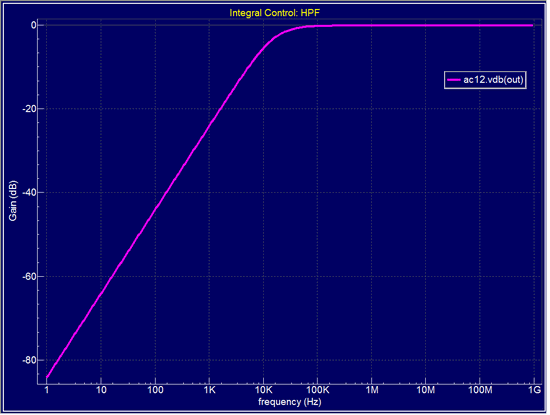
Task: Click the plot title Integral Control: HPF
Action: tap(274, 13)
